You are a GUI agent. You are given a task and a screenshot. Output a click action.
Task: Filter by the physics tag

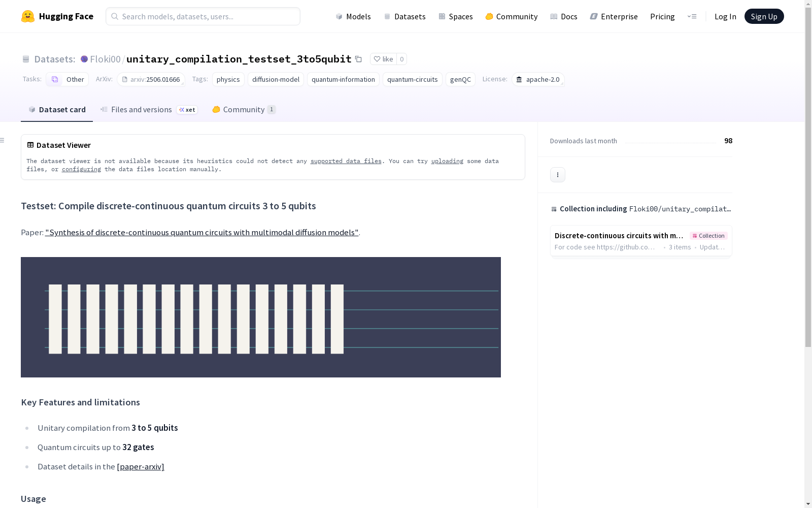(x=228, y=79)
